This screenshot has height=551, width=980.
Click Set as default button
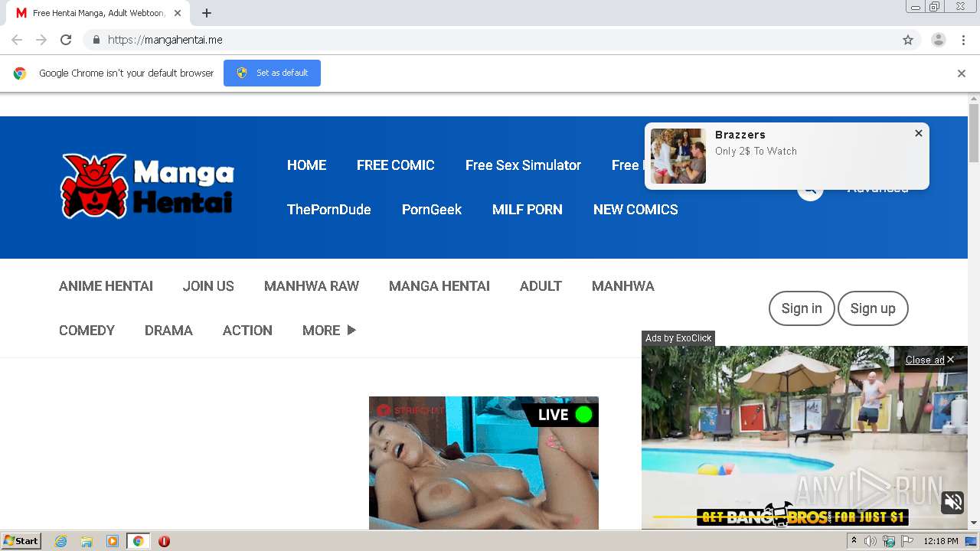point(272,73)
